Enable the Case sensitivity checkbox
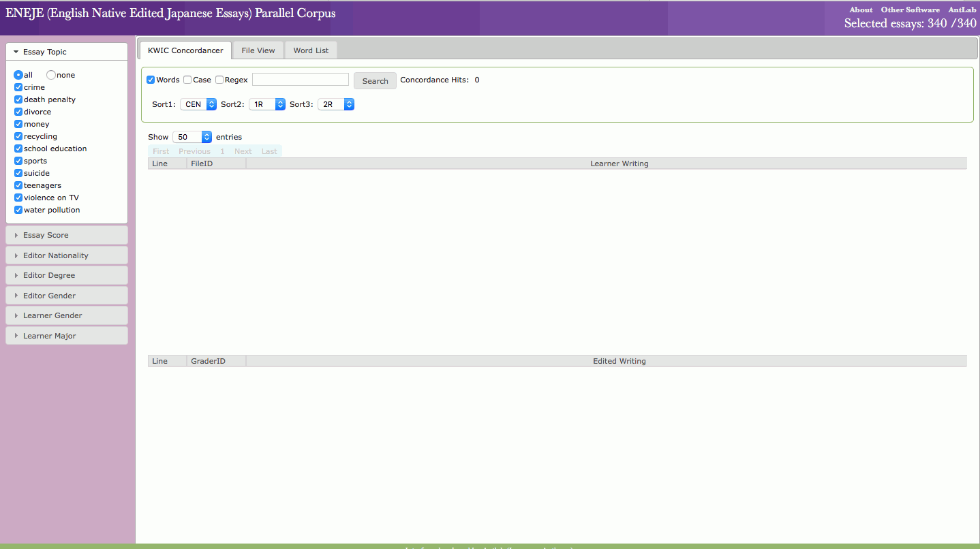Screen dimensions: 980x549 [x=187, y=80]
